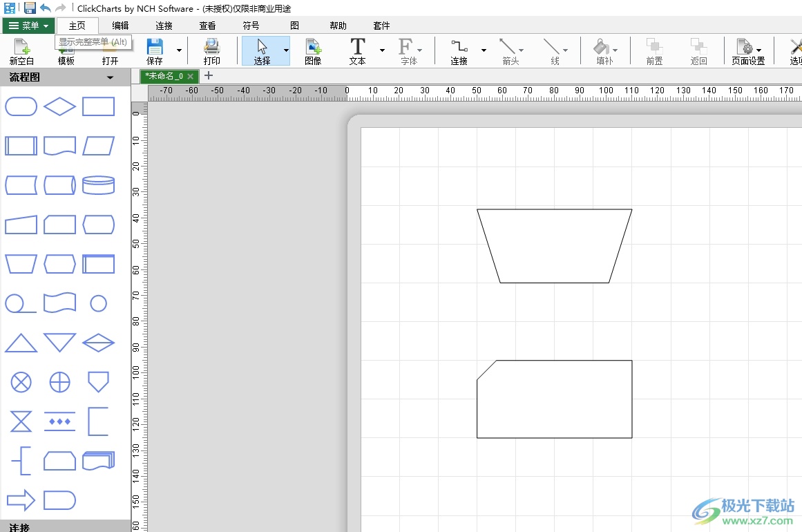Click the quick-access save icon in title bar
Image resolution: width=802 pixels, height=532 pixels.
[x=30, y=8]
